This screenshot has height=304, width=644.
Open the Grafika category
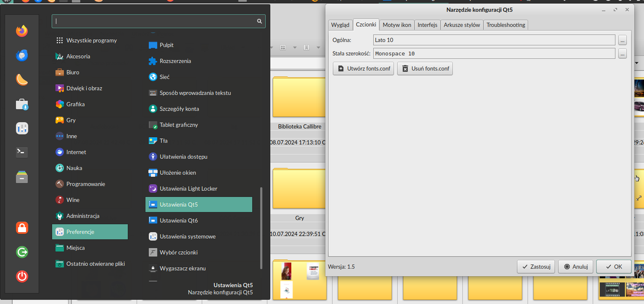pyautogui.click(x=90, y=104)
